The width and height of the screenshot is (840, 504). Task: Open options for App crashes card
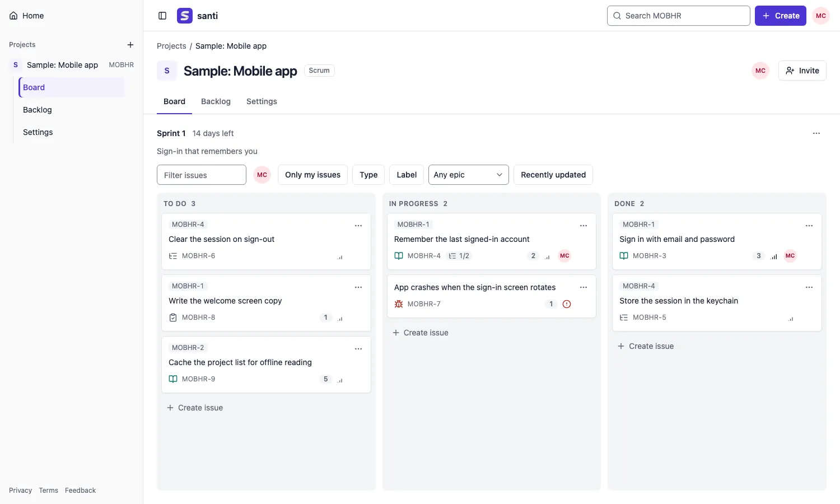584,287
